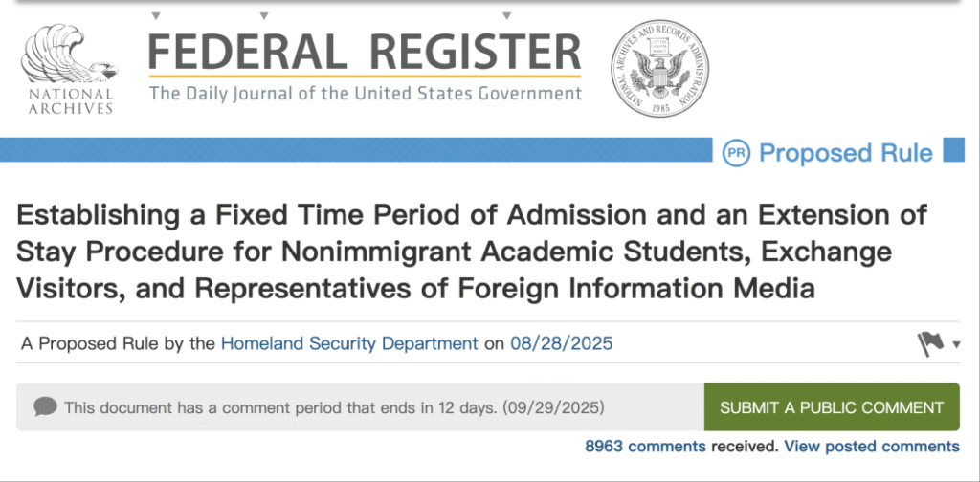
Task: Open the 8963 comments link
Action: (646, 447)
